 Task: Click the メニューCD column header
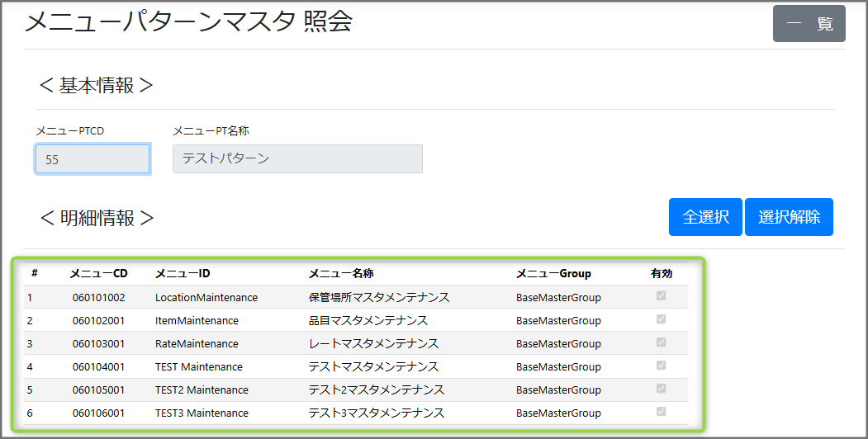click(x=98, y=274)
